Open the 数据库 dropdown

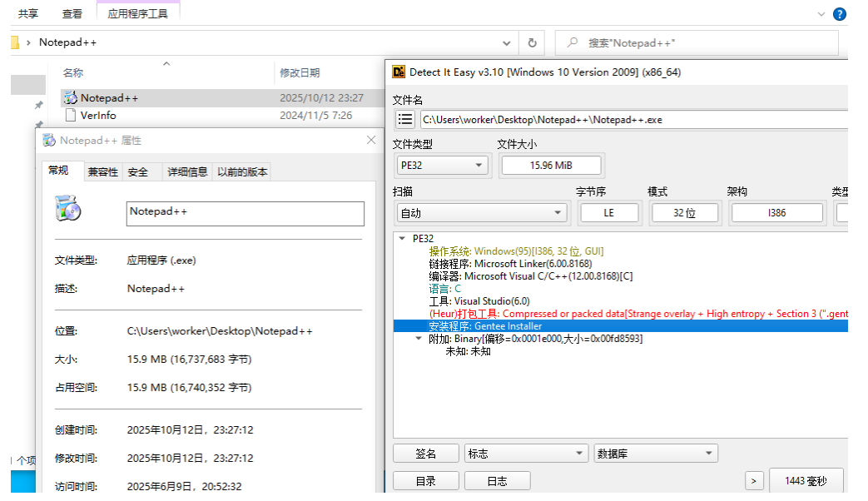(x=655, y=454)
